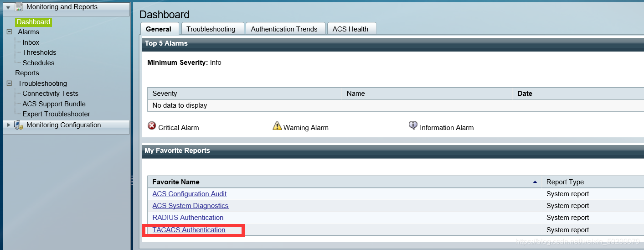
Task: Open Reports in the sidebar
Action: (x=27, y=73)
